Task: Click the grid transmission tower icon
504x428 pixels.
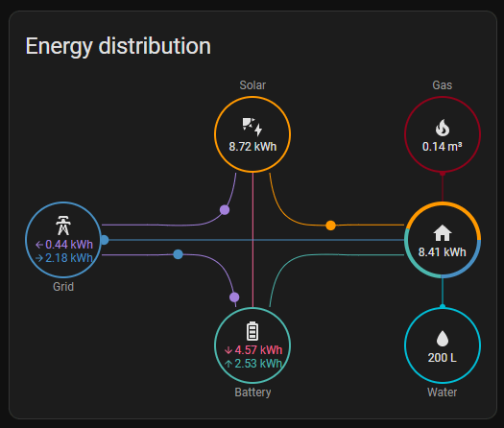Action: pyautogui.click(x=63, y=226)
